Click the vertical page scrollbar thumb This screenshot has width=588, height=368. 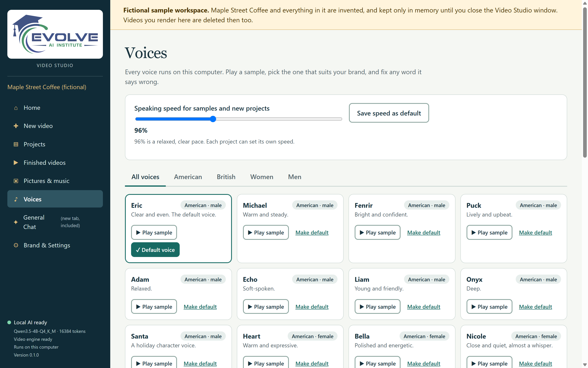tap(585, 83)
